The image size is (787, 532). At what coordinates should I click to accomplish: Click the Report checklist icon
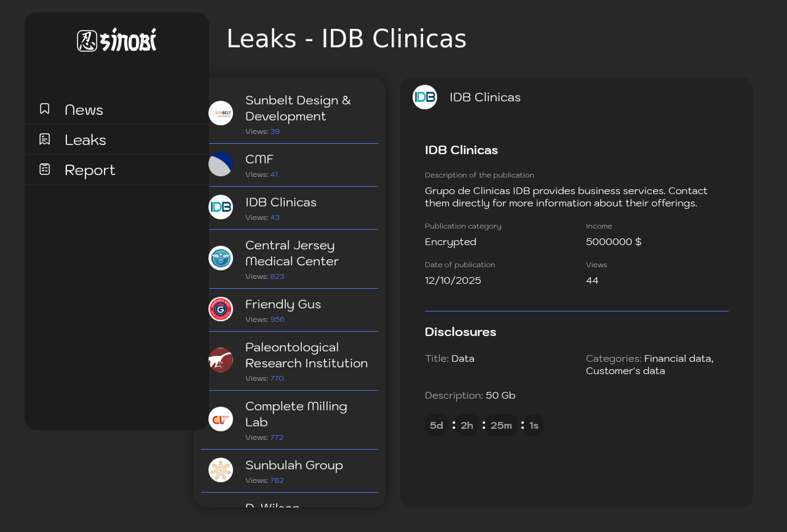click(45, 169)
